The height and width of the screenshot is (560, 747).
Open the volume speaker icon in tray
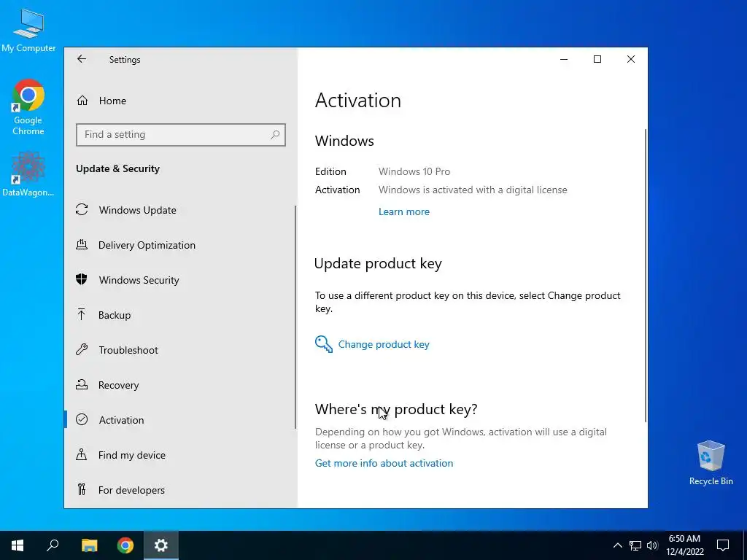pos(652,545)
